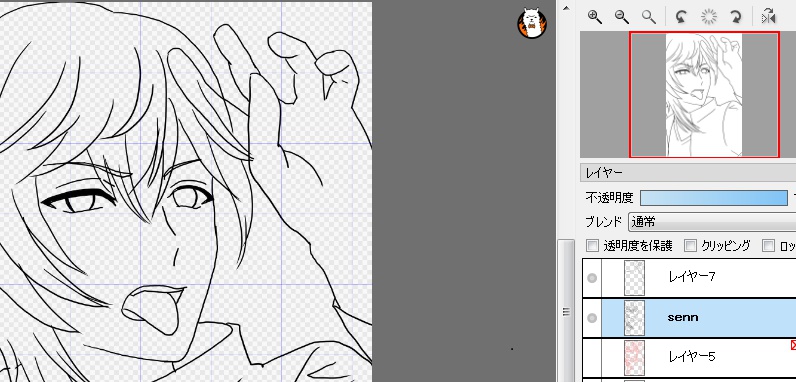Rotate canvas counterclockwise
This screenshot has height=382, width=796.
(681, 17)
